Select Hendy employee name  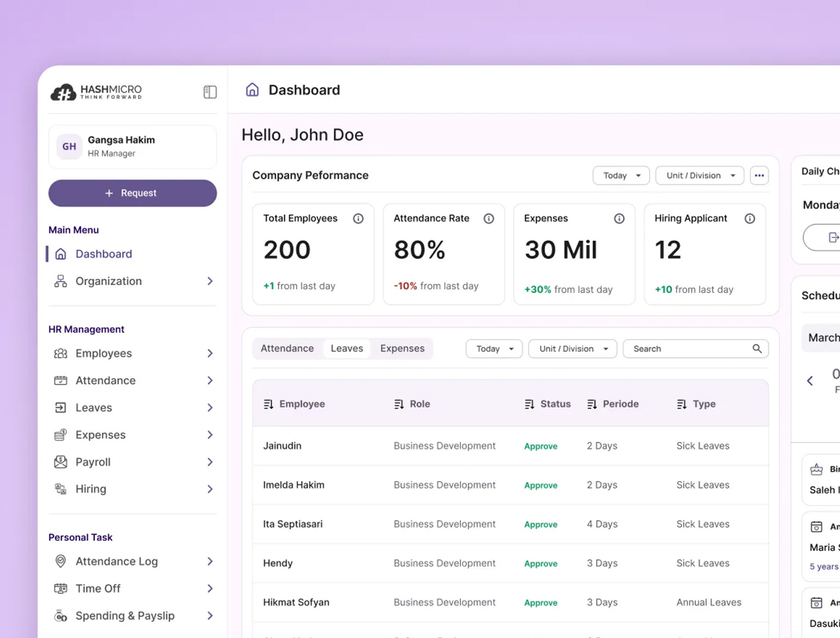pyautogui.click(x=278, y=563)
